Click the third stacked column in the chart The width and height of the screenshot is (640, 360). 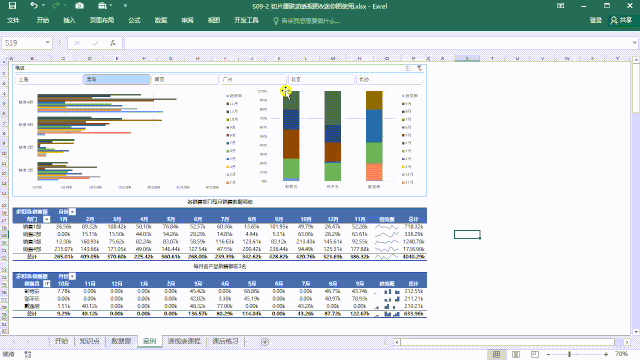374,136
